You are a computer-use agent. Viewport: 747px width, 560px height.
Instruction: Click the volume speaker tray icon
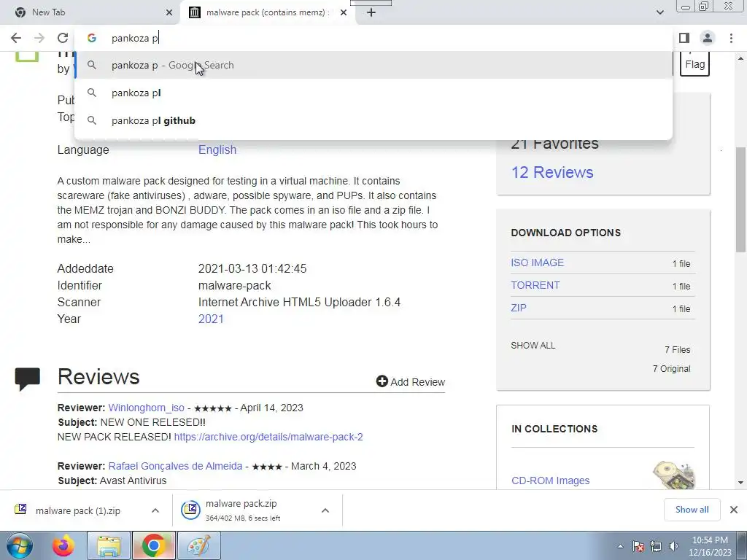pos(673,546)
